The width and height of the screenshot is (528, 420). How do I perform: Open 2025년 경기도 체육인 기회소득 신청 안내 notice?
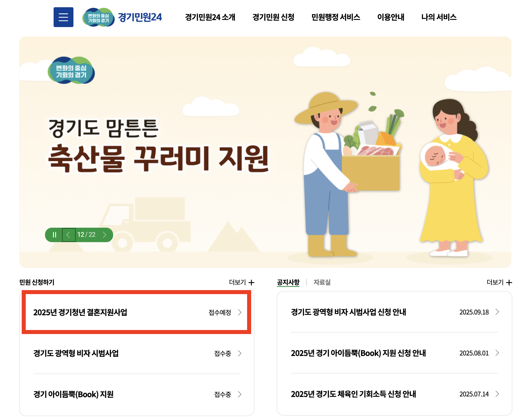(x=353, y=394)
